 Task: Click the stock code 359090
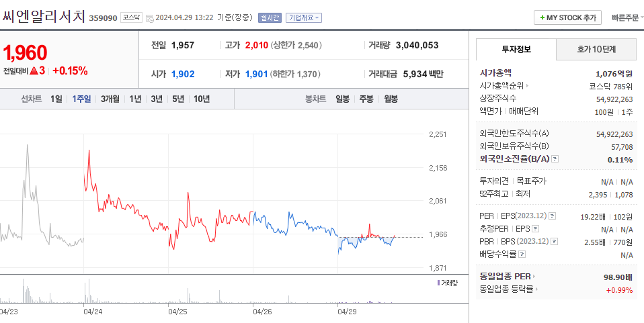pyautogui.click(x=103, y=18)
